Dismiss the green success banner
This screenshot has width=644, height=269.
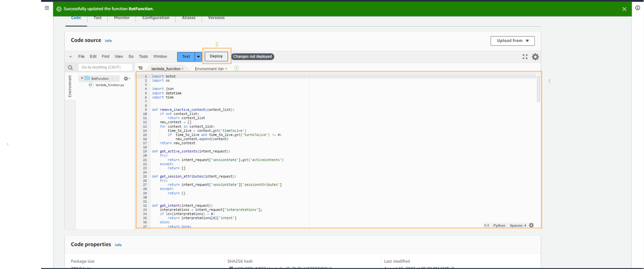(624, 9)
